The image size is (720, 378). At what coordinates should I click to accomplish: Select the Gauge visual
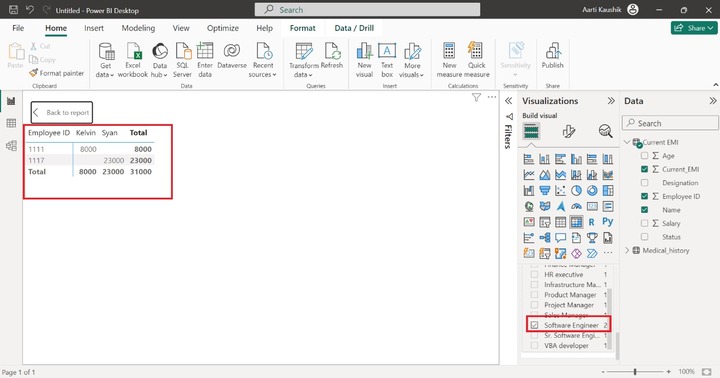[576, 206]
